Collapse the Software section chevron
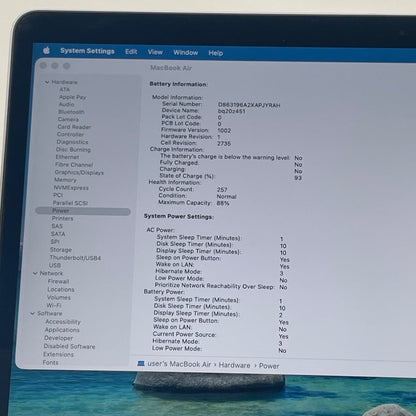The width and height of the screenshot is (416, 416). 33,313
